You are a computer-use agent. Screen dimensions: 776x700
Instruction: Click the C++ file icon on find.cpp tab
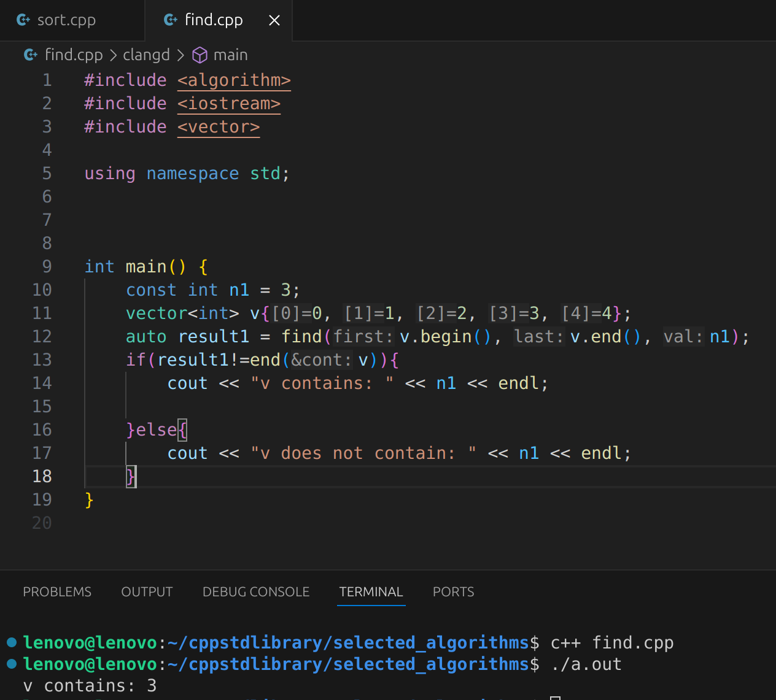pos(171,20)
